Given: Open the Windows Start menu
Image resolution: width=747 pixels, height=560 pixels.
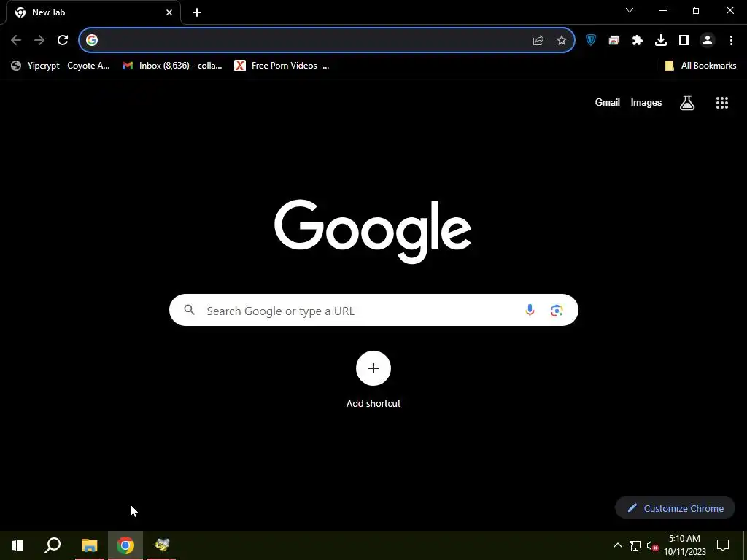Looking at the screenshot, I should click(18, 545).
